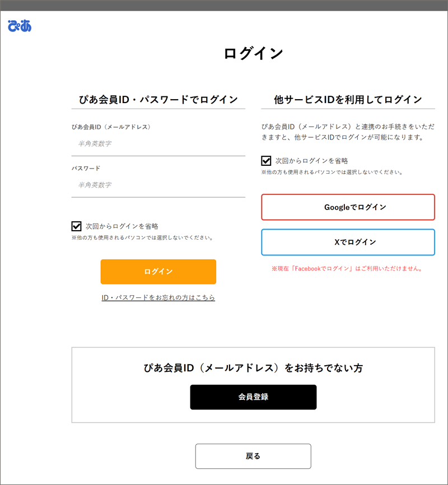Click the red Facebookでログイン unavailable notice
This screenshot has width=448, height=485.
pos(347,268)
